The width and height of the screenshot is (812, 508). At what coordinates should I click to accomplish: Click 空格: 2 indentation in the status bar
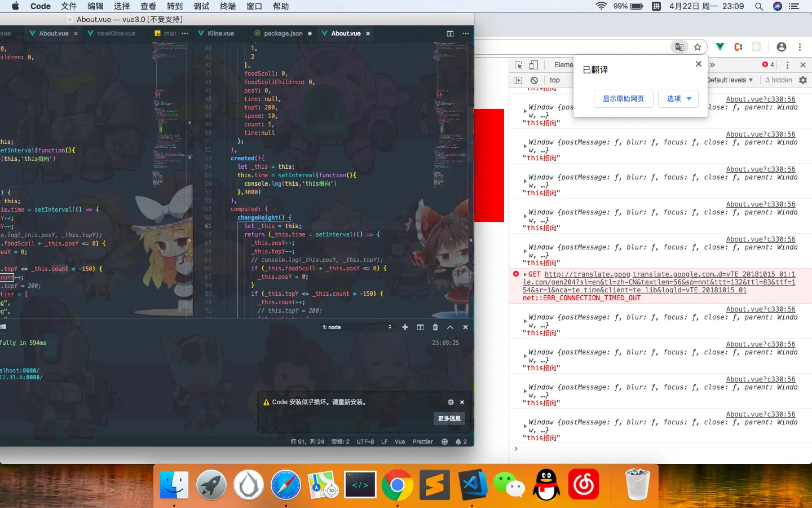[341, 442]
